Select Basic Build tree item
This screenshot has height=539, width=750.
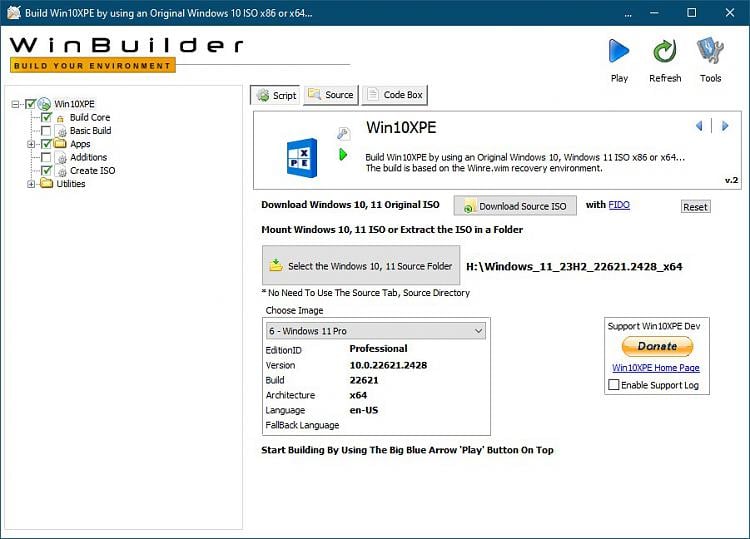point(90,131)
